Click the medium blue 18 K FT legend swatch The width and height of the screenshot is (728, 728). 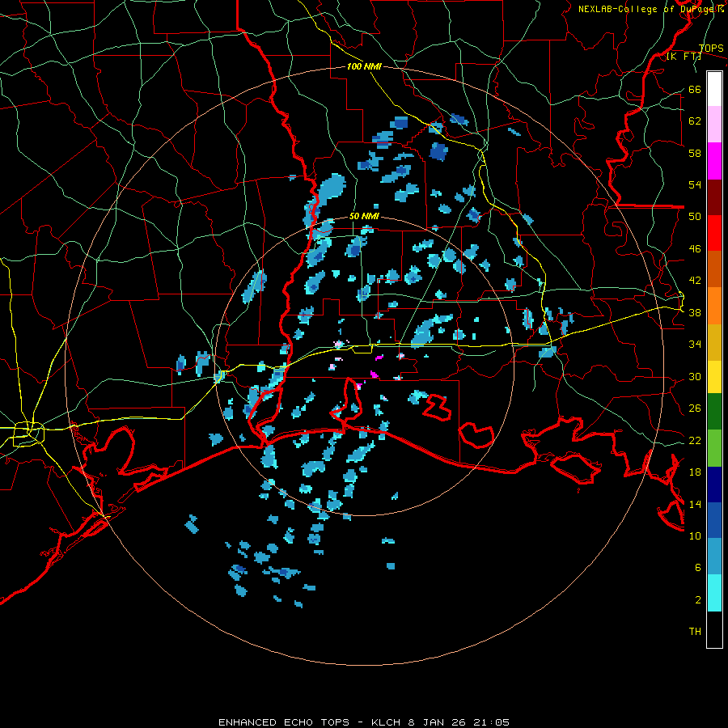point(714,520)
